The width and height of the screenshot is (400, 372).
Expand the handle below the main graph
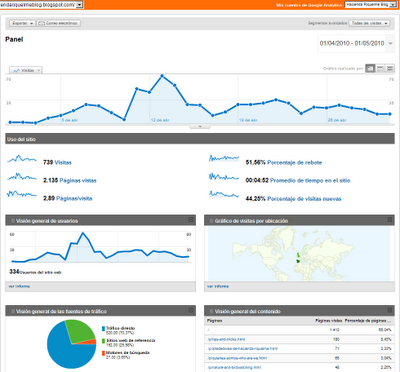[x=200, y=127]
